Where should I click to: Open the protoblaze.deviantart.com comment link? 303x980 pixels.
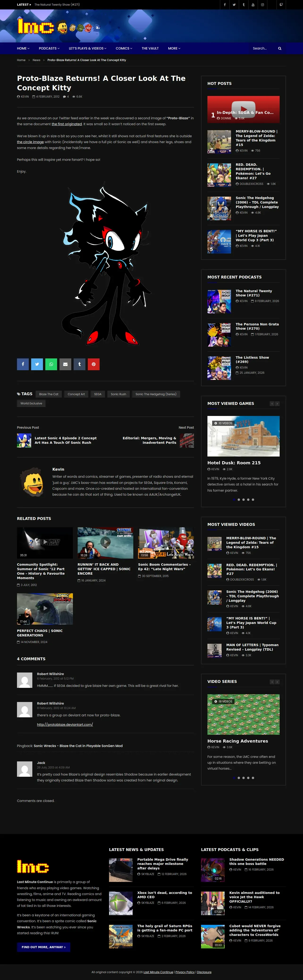tap(65, 724)
